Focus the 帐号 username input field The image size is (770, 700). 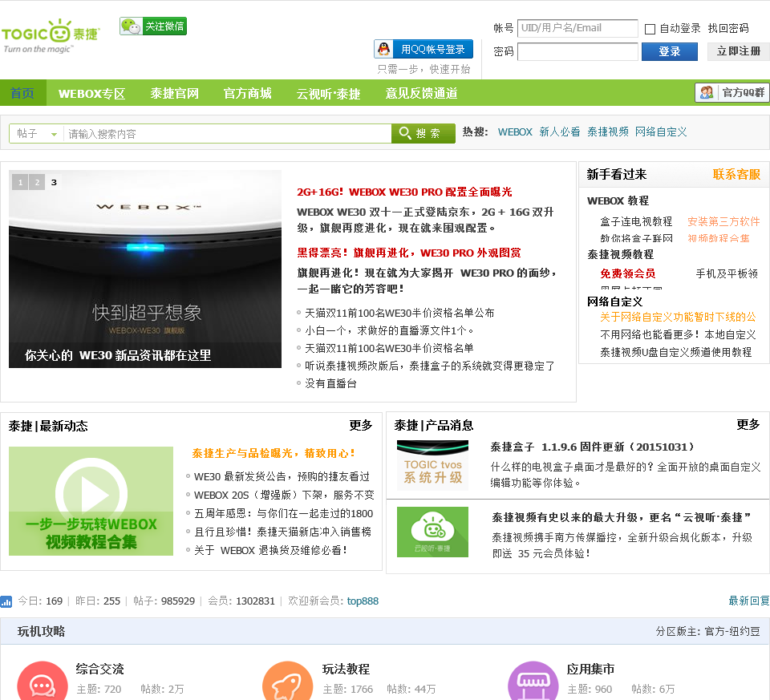(577, 28)
